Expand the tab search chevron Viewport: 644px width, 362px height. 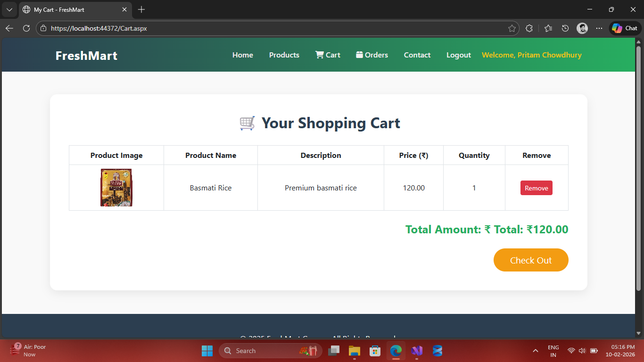point(9,9)
